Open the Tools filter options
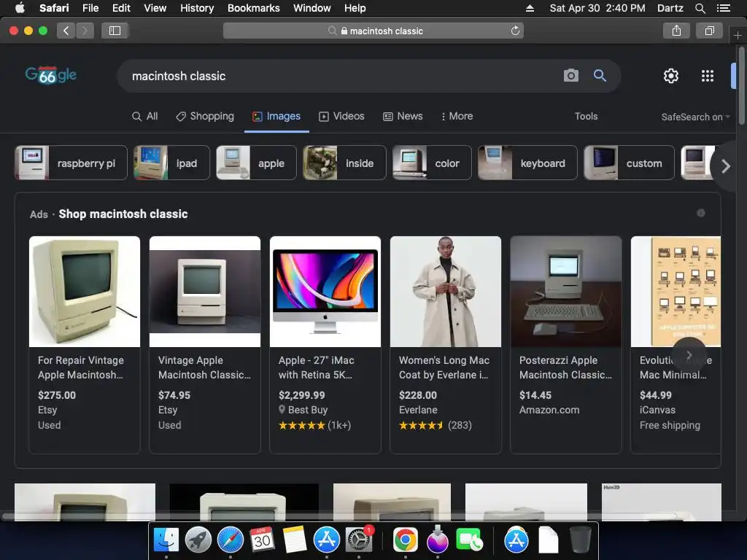The height and width of the screenshot is (560, 747). pyautogui.click(x=586, y=116)
